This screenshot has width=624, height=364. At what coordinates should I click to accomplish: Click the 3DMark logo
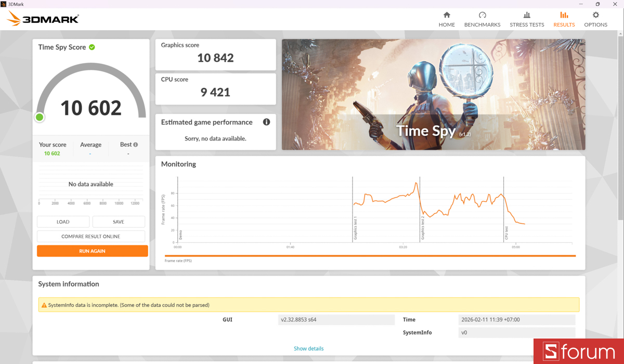pyautogui.click(x=43, y=18)
